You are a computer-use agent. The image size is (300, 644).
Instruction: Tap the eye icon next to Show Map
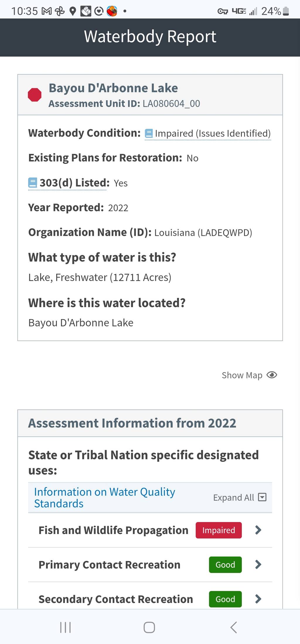pyautogui.click(x=272, y=375)
